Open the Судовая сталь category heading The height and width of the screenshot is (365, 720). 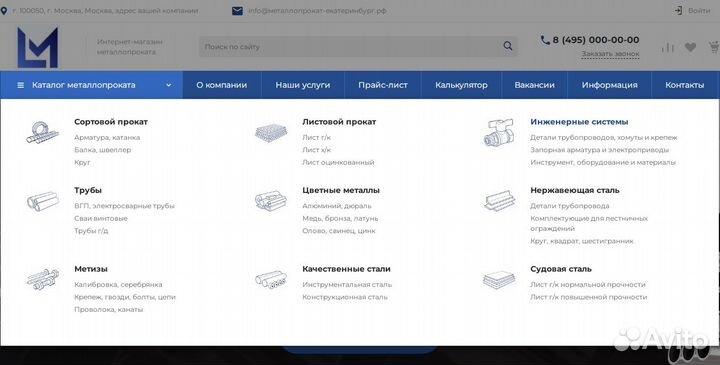561,269
